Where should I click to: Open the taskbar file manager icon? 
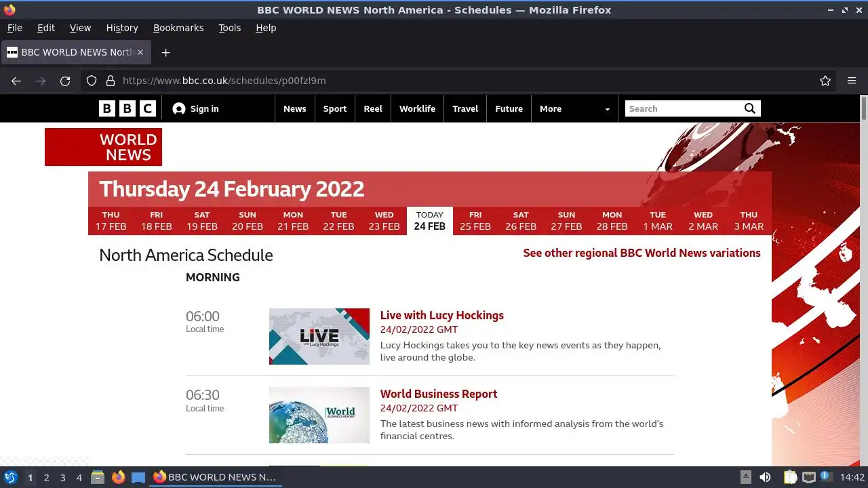98,477
